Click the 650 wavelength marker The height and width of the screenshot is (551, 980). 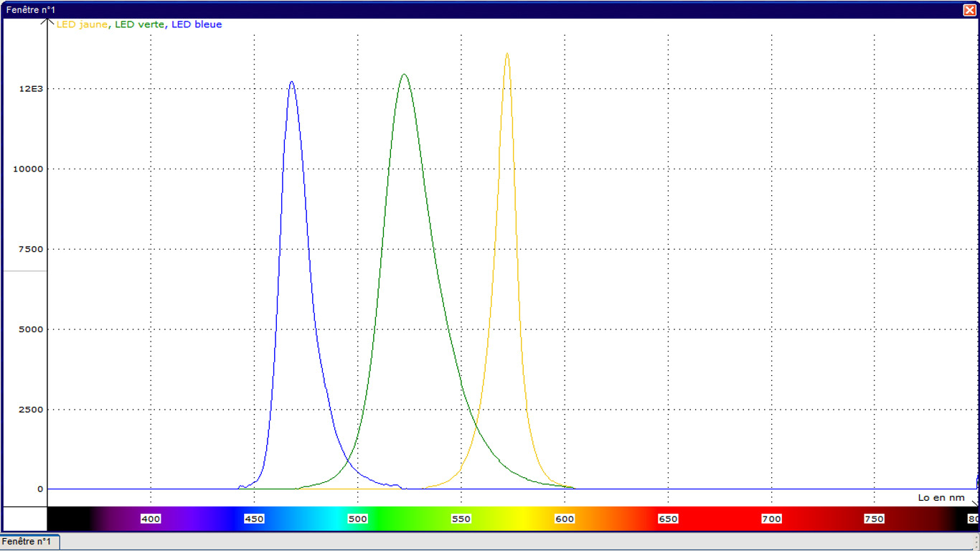668,519
